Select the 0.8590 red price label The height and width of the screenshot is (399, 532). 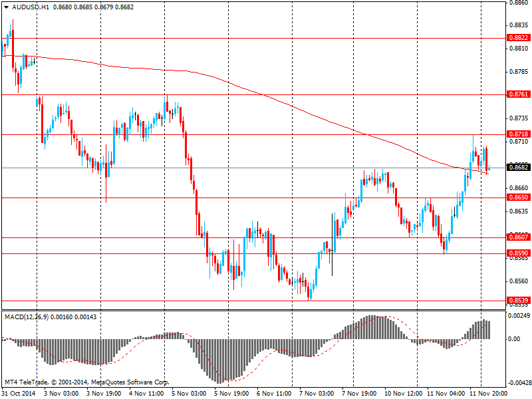tap(518, 253)
